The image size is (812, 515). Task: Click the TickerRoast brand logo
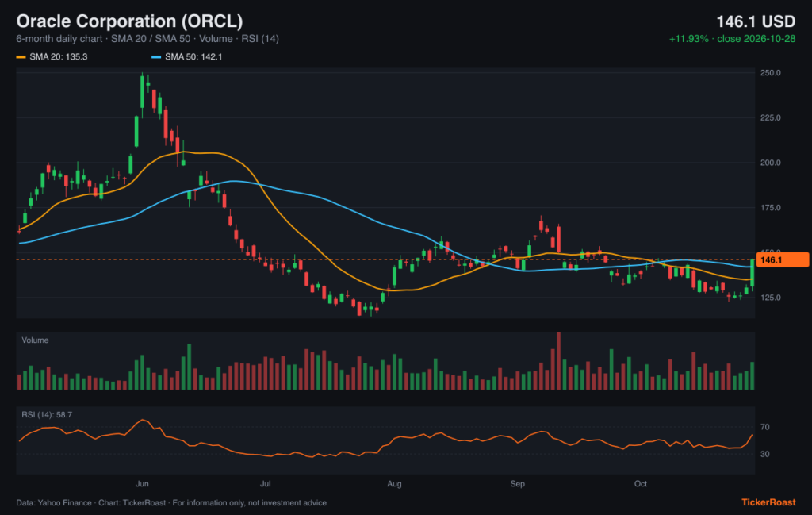[768, 502]
